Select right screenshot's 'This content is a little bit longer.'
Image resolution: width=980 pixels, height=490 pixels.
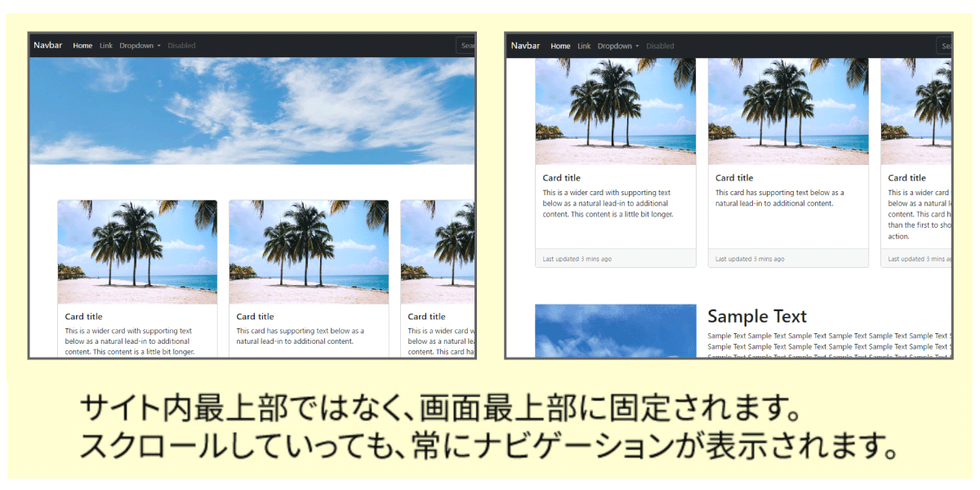(x=621, y=214)
